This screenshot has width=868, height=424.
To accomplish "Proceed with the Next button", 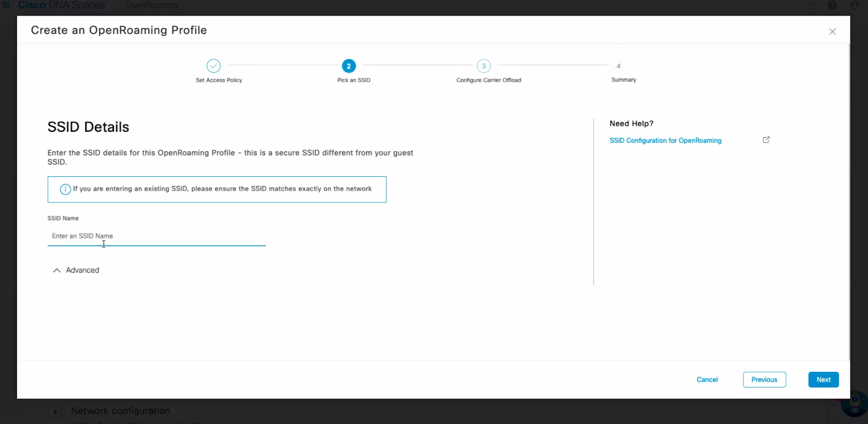I will click(824, 380).
